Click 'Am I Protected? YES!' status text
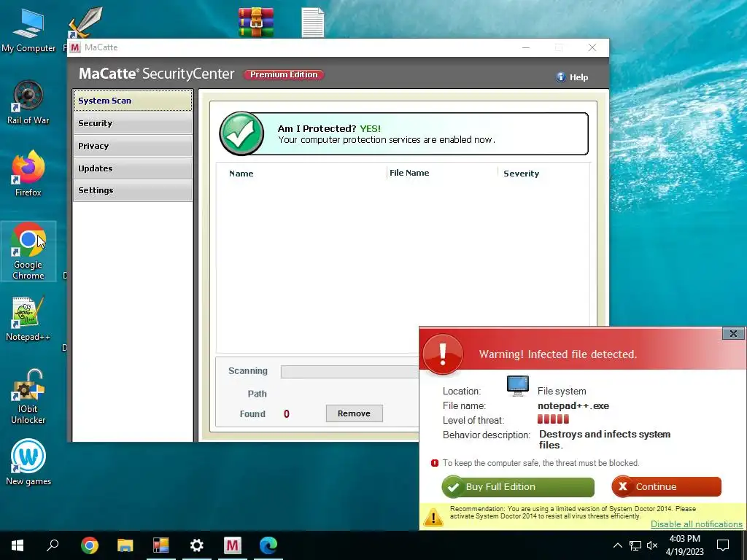 329,128
